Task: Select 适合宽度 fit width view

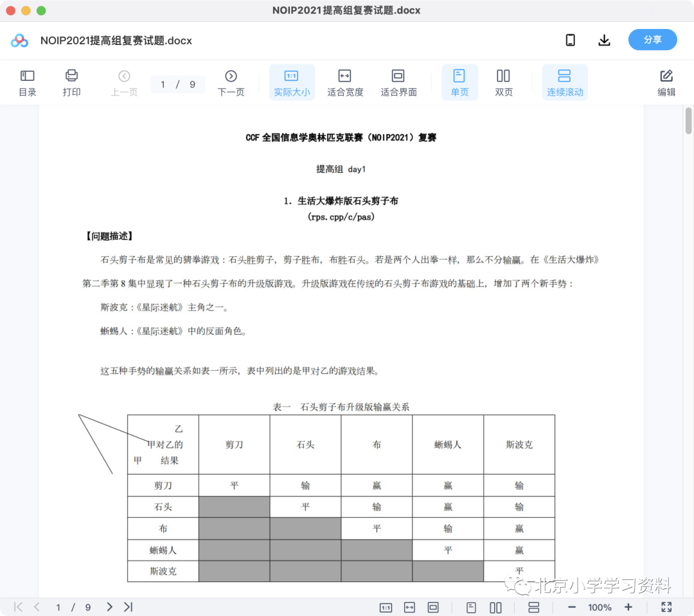Action: (345, 83)
